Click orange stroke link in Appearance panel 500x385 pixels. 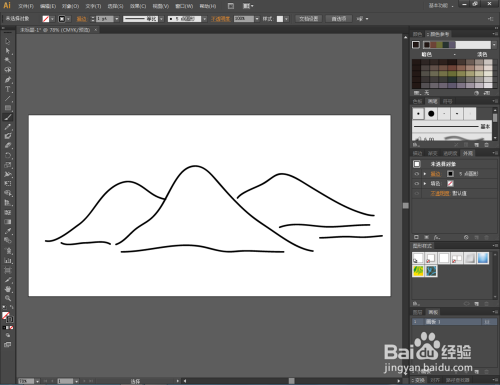tap(435, 174)
